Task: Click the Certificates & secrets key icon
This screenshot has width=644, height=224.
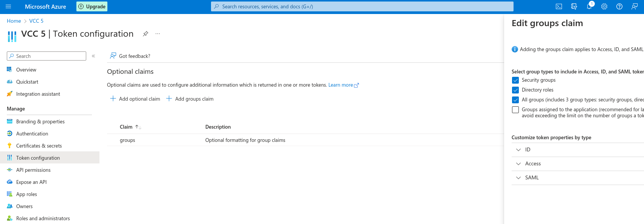Action: pos(9,146)
